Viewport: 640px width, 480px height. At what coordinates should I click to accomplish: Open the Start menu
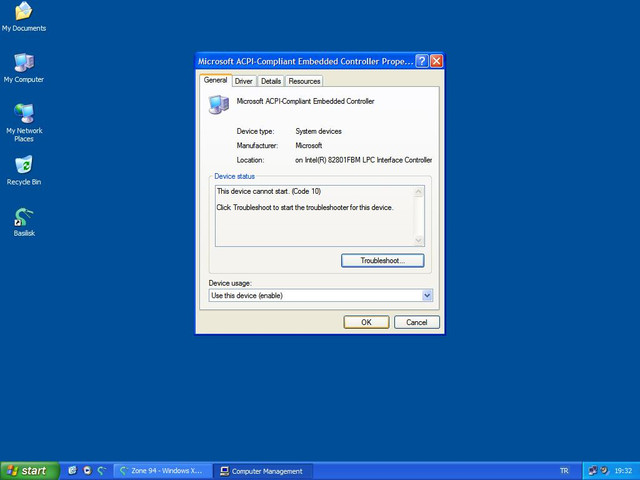tap(30, 471)
